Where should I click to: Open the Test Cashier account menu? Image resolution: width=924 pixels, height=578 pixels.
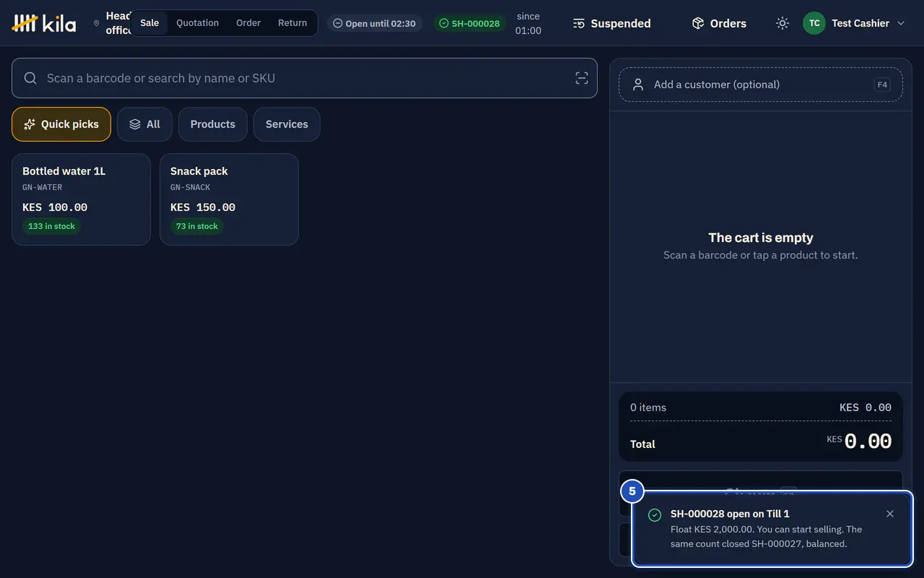pos(854,23)
